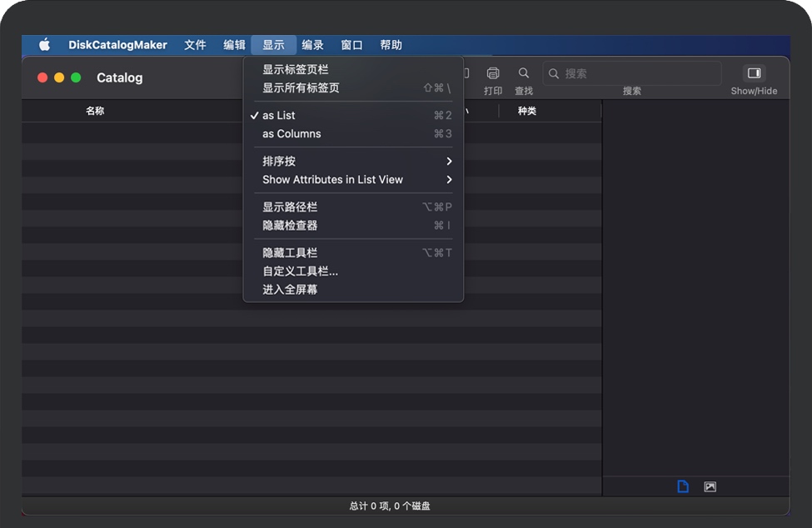
Task: Click the partially hidden toolbar icon left of Print
Action: point(466,73)
